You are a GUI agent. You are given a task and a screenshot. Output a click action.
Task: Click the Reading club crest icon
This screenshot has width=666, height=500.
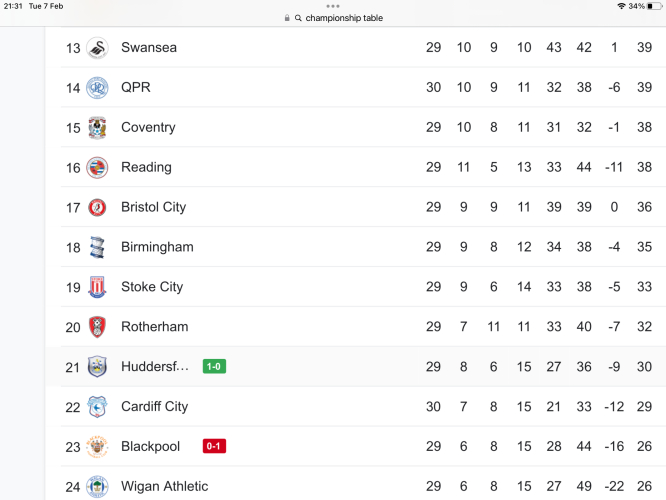coord(97,168)
